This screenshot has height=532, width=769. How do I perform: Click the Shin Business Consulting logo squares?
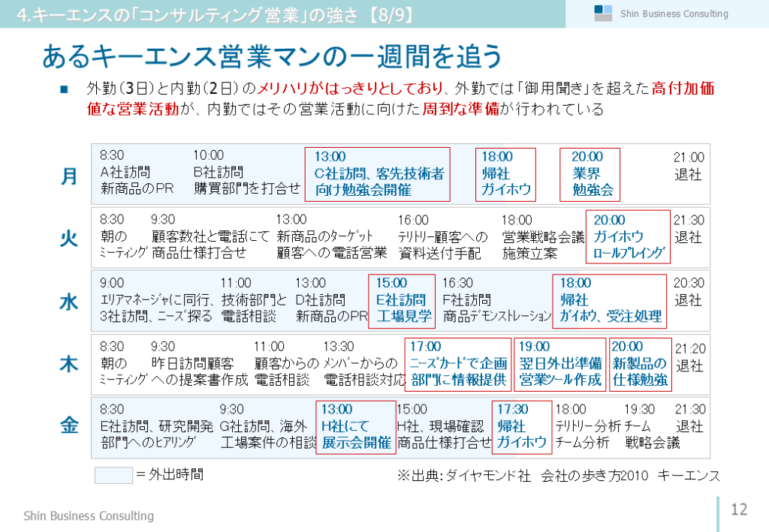[603, 13]
